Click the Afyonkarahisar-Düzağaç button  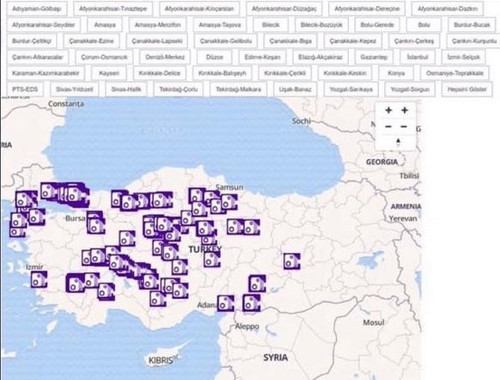[x=284, y=9]
